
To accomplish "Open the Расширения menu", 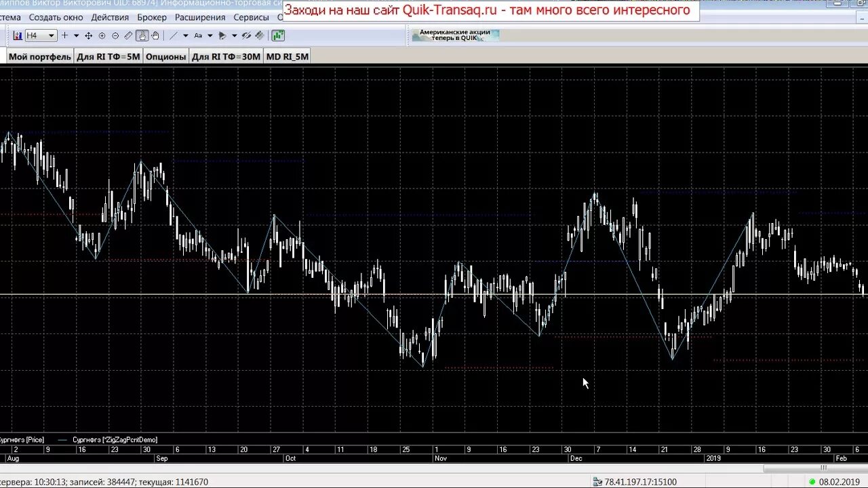I will pyautogui.click(x=200, y=17).
